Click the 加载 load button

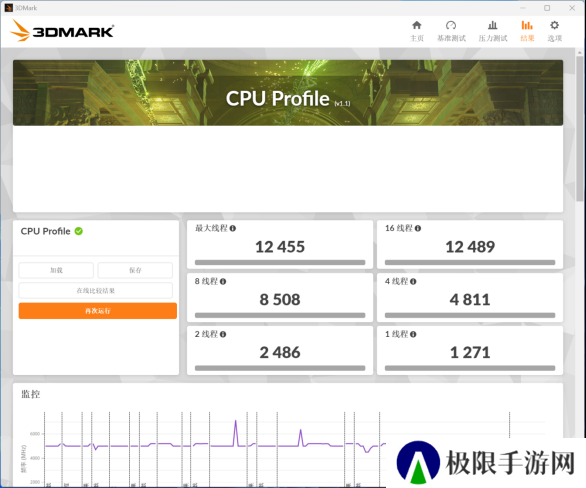(x=56, y=270)
